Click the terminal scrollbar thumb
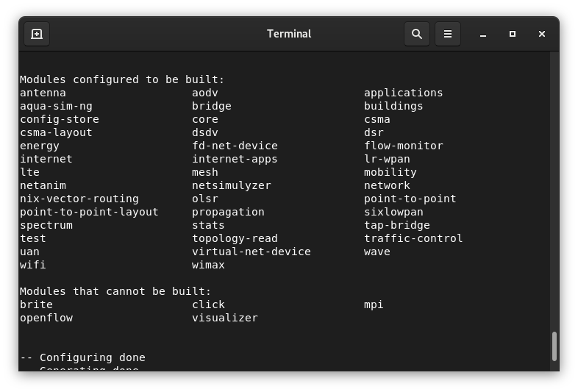Viewport: 578px width, 392px height. [x=554, y=346]
